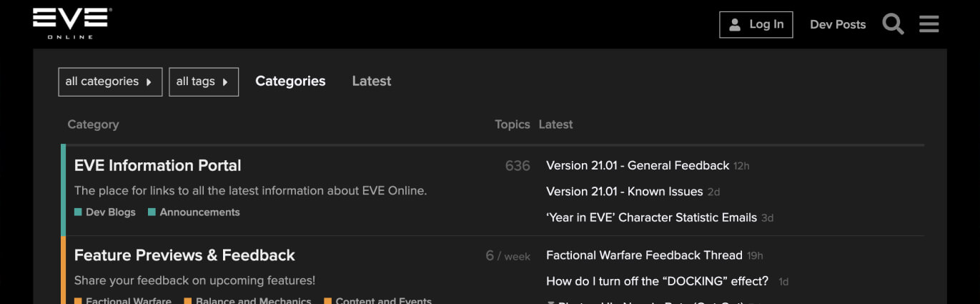
Task: Click the Log In button
Action: pyautogui.click(x=756, y=24)
